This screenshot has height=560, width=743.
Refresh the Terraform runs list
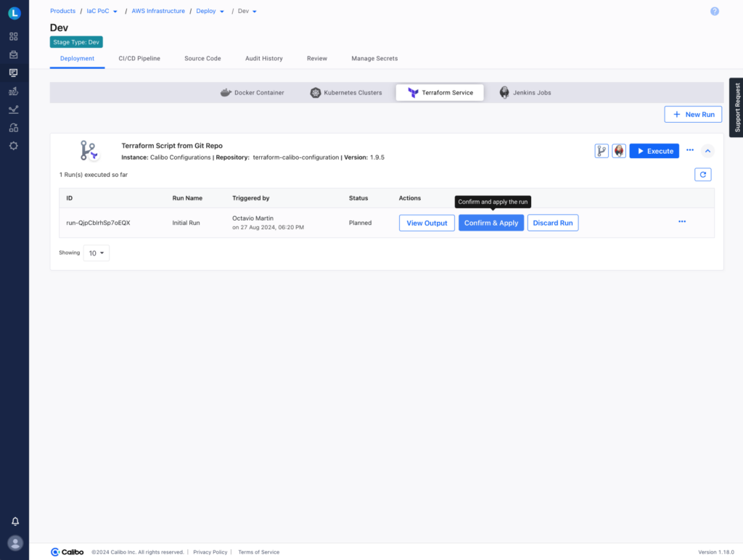702,175
